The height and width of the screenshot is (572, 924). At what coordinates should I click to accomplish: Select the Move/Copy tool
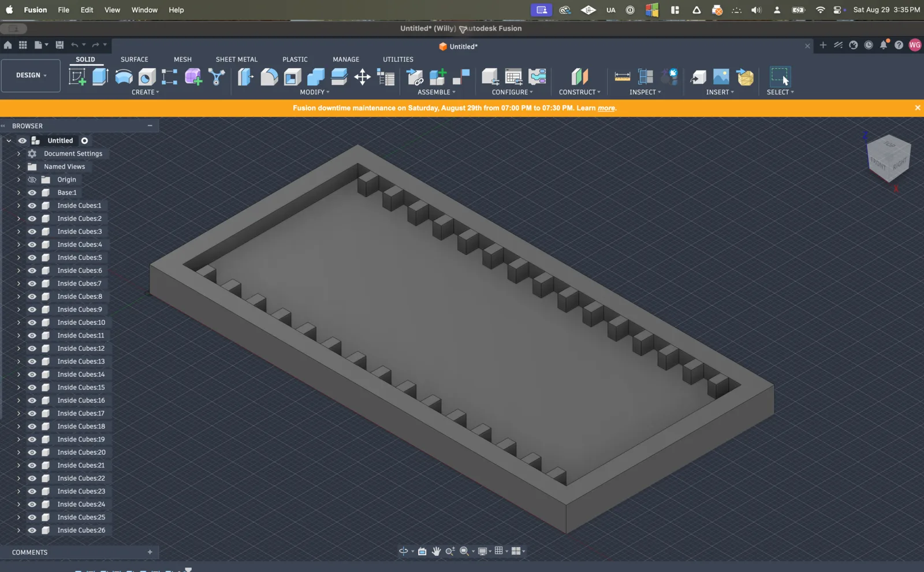tap(363, 77)
